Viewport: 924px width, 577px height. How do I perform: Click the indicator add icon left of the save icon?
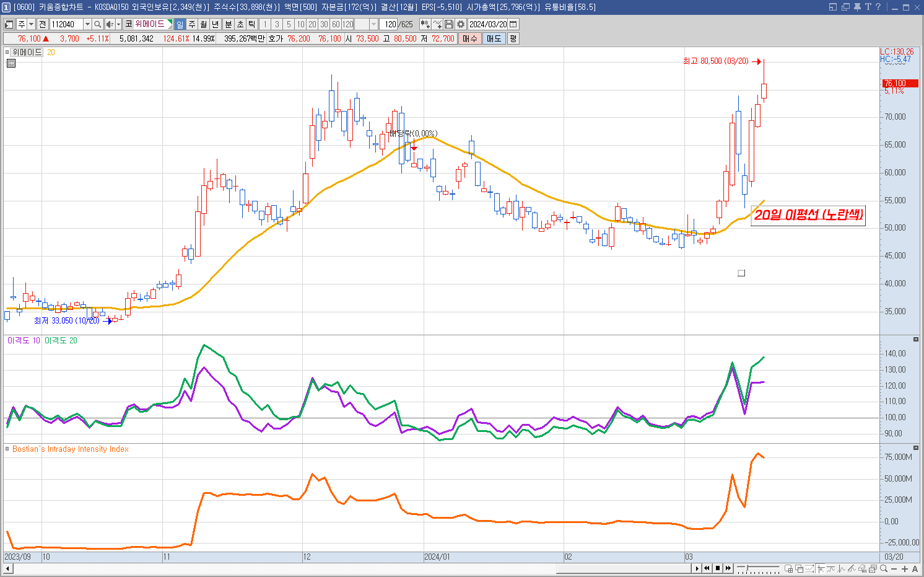coord(425,24)
